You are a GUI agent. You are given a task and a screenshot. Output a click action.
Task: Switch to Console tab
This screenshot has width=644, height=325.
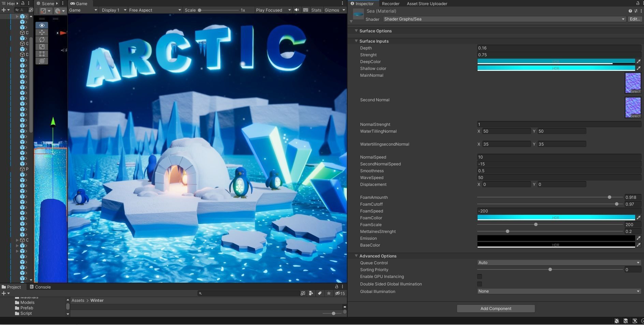pos(40,287)
